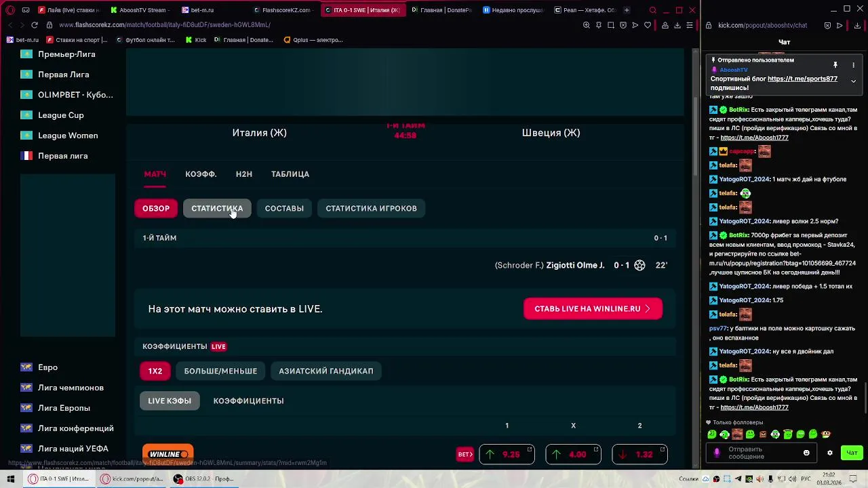The image size is (868, 488).
Task: Open three-dot menu on pinned message
Action: tap(853, 65)
